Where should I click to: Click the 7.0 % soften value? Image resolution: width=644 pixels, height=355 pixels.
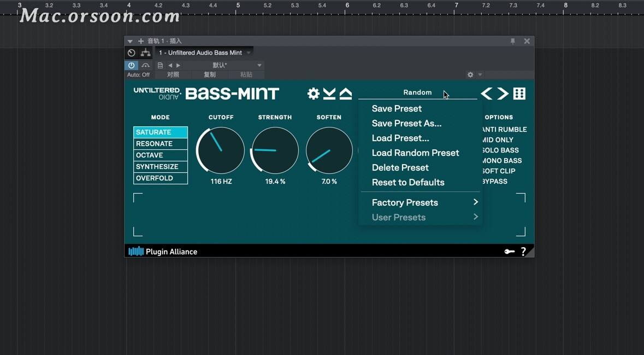329,182
